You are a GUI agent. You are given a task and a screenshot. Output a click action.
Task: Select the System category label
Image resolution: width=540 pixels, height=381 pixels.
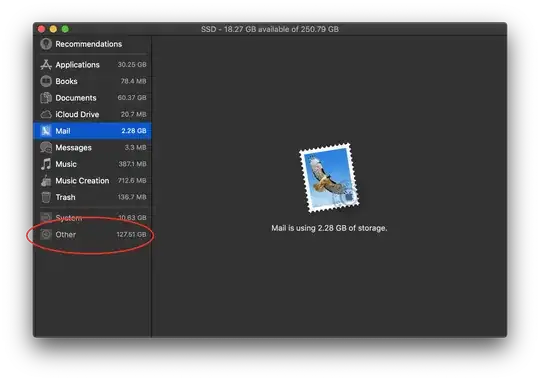(x=69, y=218)
